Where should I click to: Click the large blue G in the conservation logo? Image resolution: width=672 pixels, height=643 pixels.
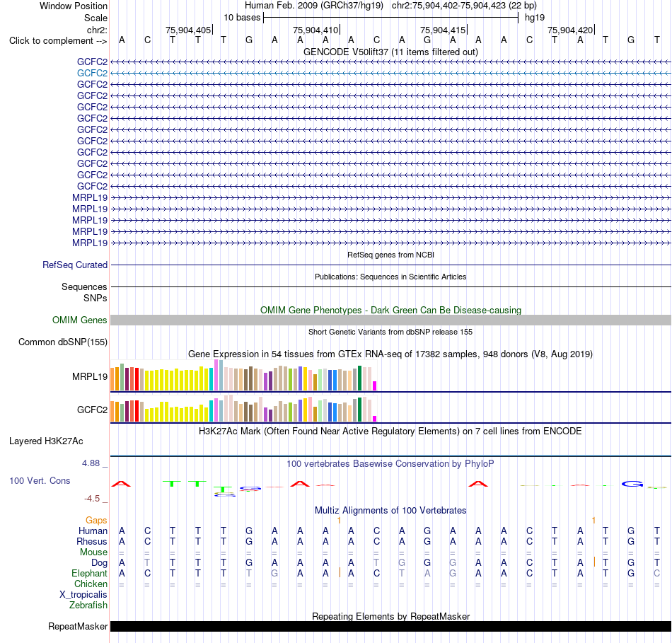[632, 484]
